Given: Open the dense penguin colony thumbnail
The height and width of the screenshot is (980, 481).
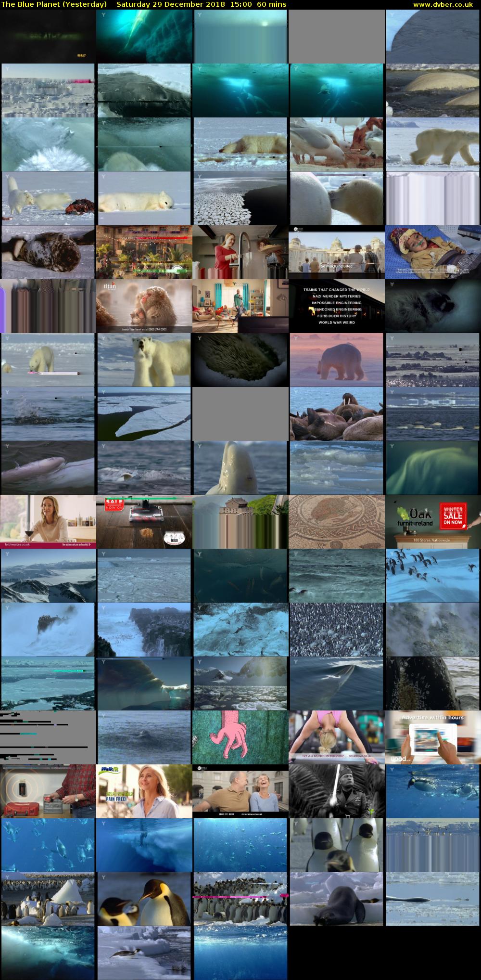Looking at the screenshot, I should [337, 630].
